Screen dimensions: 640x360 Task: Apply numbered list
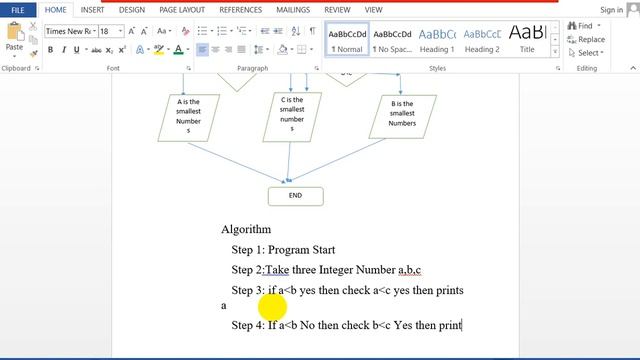coord(222,31)
